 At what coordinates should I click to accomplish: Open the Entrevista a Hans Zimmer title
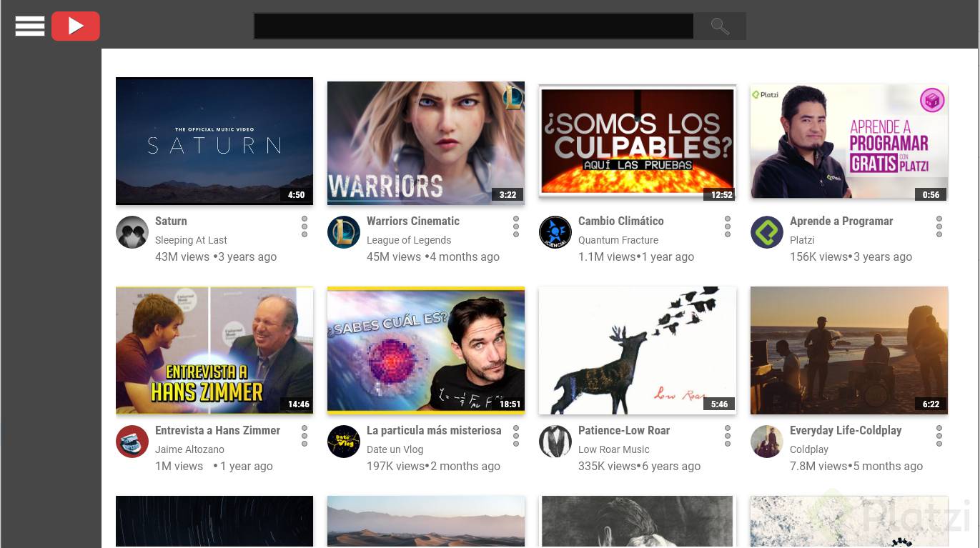[217, 430]
